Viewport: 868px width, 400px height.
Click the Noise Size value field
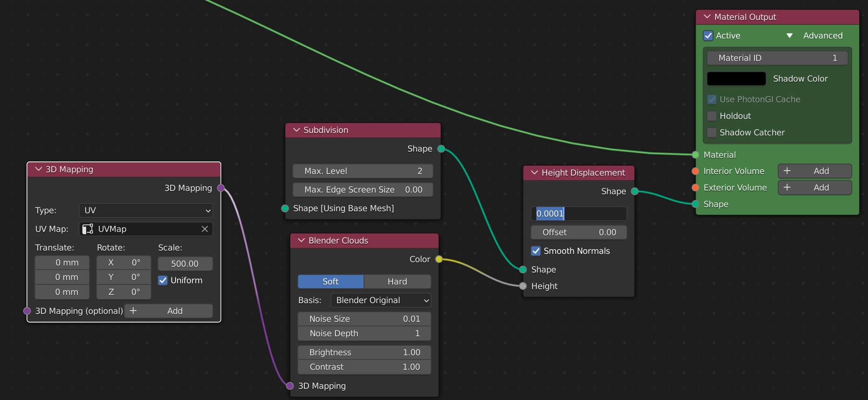364,319
